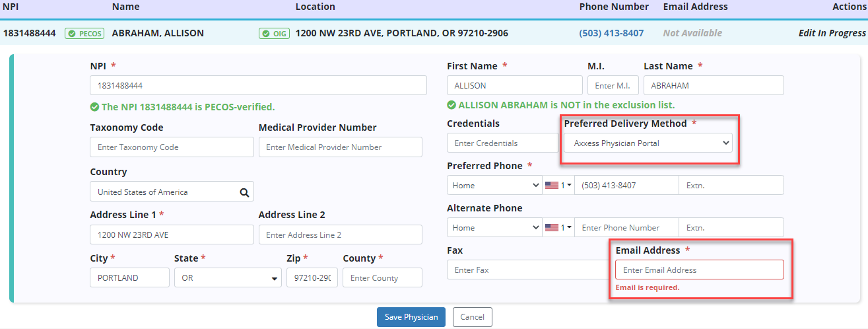This screenshot has width=868, height=329.
Task: Click the Taxonomy Code field
Action: [x=172, y=147]
